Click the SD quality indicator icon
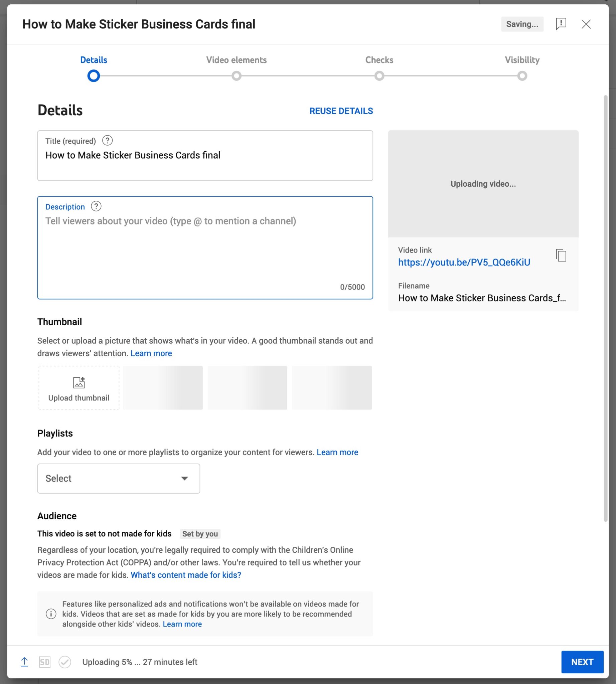Viewport: 616px width, 684px height. (x=44, y=662)
